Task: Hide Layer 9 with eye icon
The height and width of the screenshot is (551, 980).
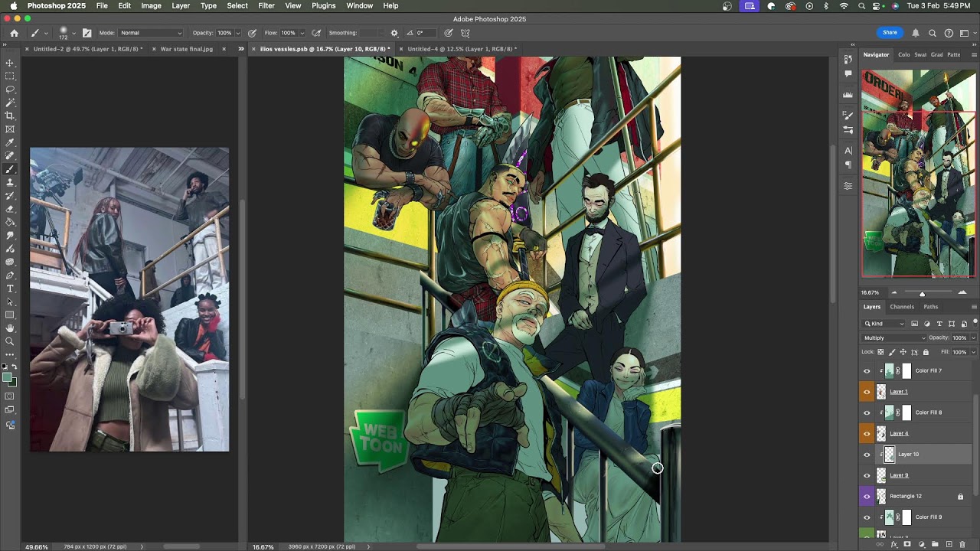Action: [867, 475]
